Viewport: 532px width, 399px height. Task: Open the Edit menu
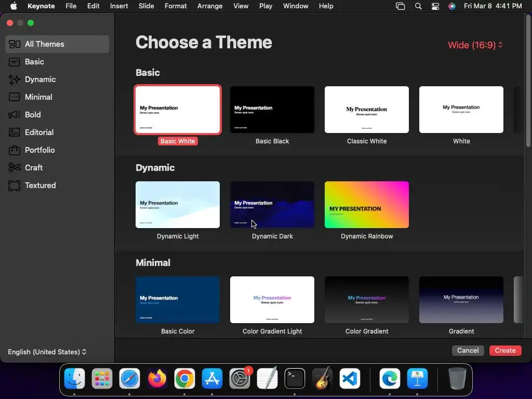pos(94,6)
